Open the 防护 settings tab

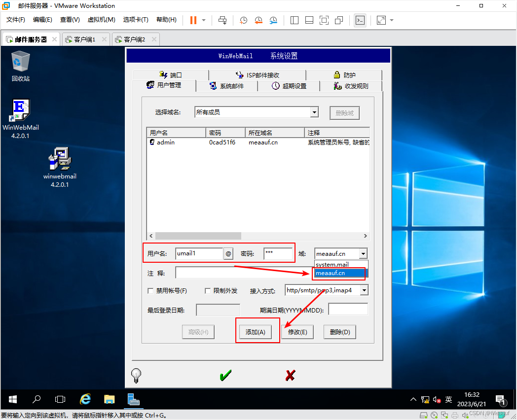344,75
